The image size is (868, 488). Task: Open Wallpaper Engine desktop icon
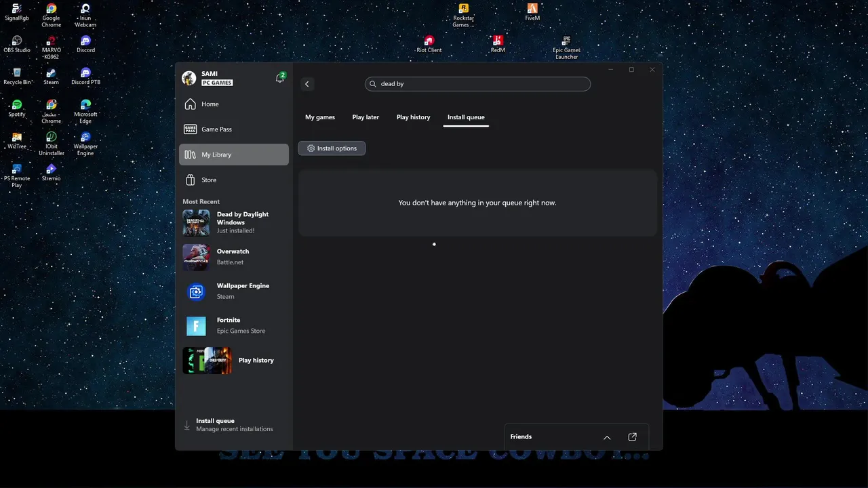click(x=85, y=144)
